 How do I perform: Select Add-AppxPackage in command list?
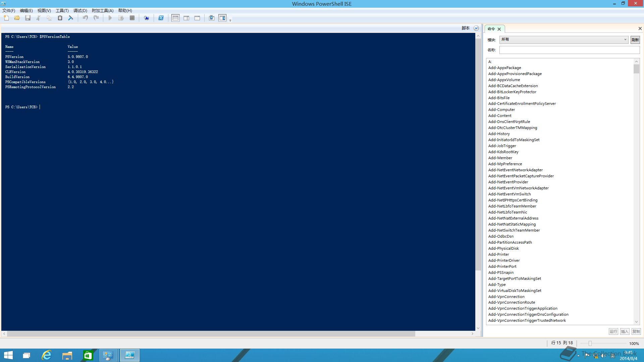click(x=504, y=68)
